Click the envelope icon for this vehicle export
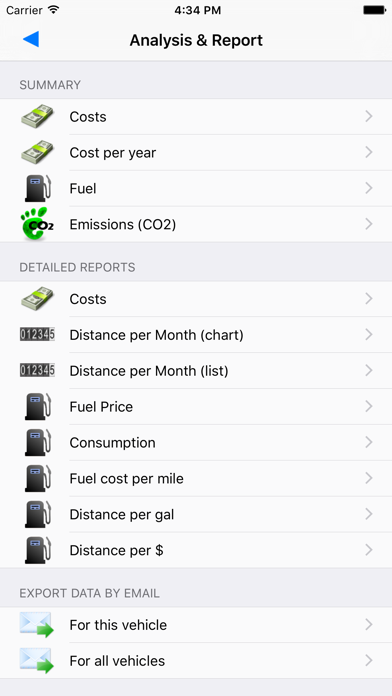The height and width of the screenshot is (696, 392). coord(36,625)
